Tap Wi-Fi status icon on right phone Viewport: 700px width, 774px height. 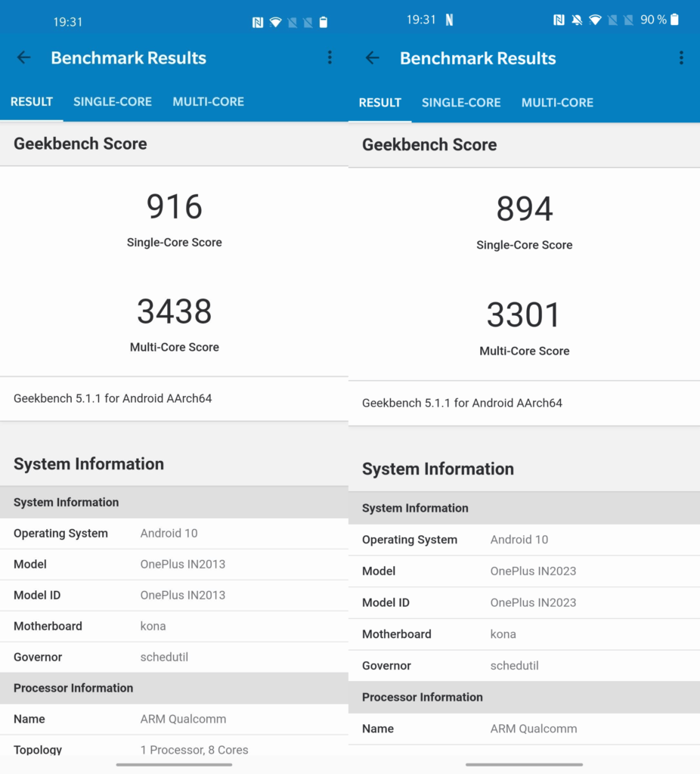[596, 20]
